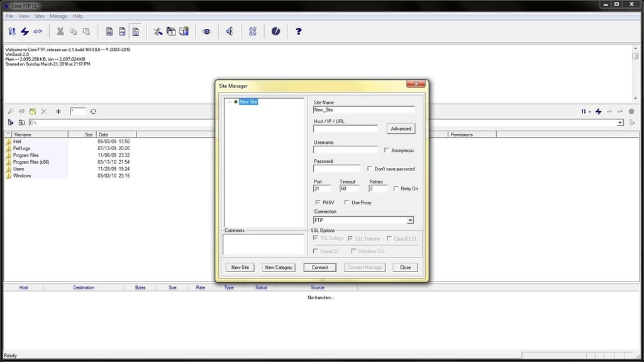Click the local panel search magnifier icon

pyautogui.click(x=11, y=111)
